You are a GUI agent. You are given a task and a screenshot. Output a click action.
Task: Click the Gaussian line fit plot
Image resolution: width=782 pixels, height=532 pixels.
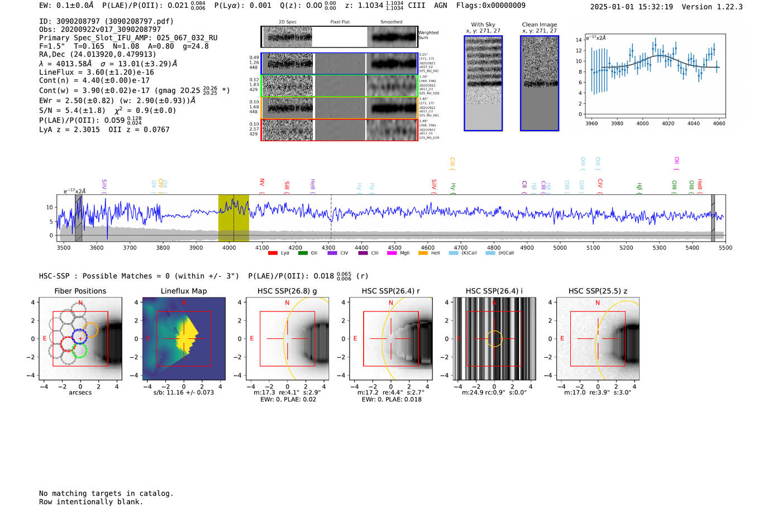coord(655,76)
